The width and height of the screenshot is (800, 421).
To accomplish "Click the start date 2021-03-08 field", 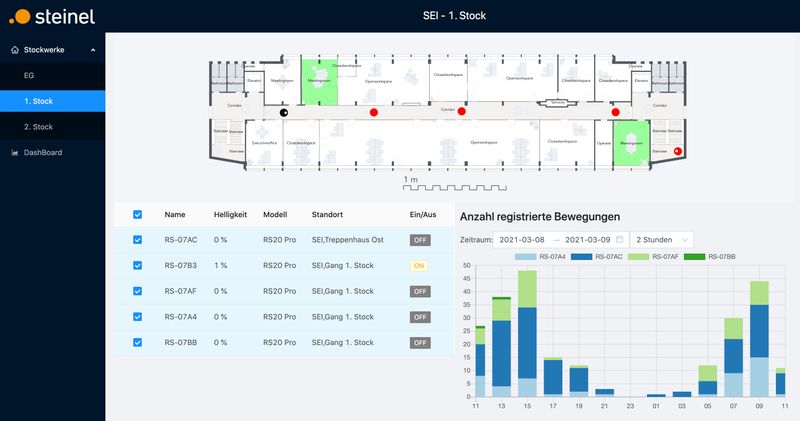I will tap(522, 240).
